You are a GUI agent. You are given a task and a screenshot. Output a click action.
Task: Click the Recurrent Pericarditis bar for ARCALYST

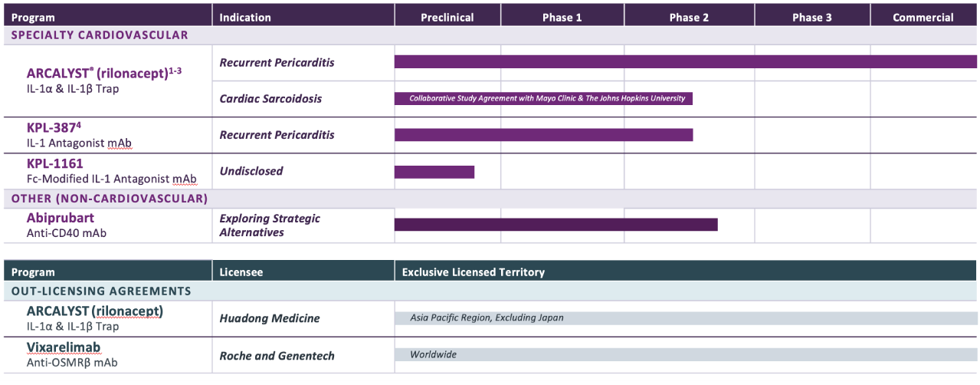[685, 62]
